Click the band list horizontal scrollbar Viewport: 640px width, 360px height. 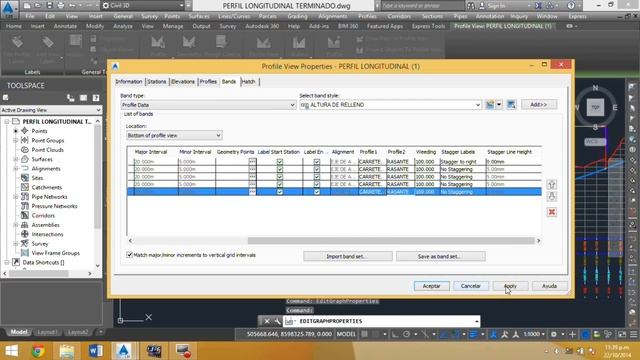coord(391,241)
